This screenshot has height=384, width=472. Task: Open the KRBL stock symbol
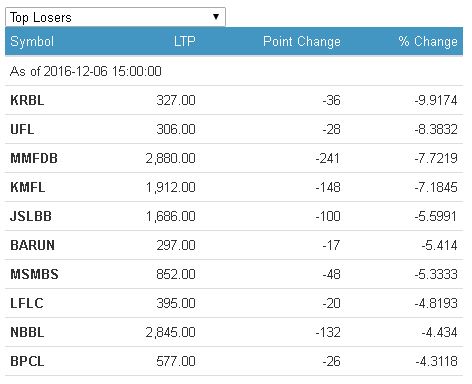(27, 100)
